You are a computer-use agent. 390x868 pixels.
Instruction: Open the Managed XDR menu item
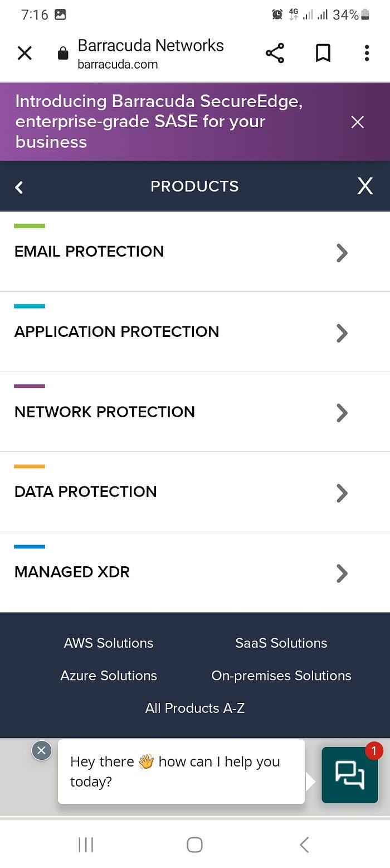point(72,572)
